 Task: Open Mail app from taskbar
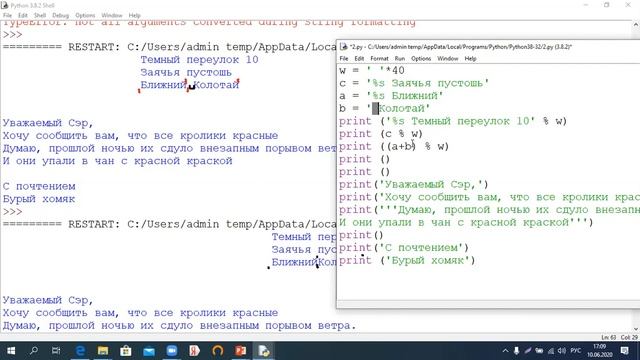tap(149, 351)
